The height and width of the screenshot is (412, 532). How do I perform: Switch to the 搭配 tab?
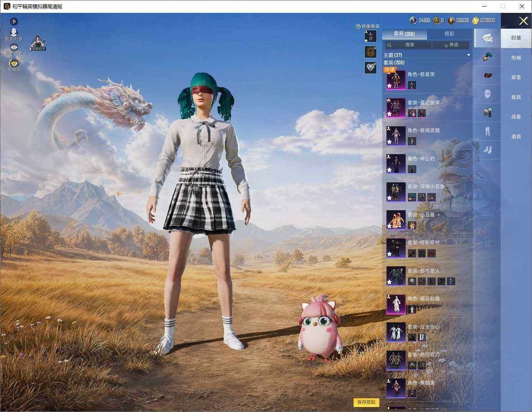click(x=449, y=34)
